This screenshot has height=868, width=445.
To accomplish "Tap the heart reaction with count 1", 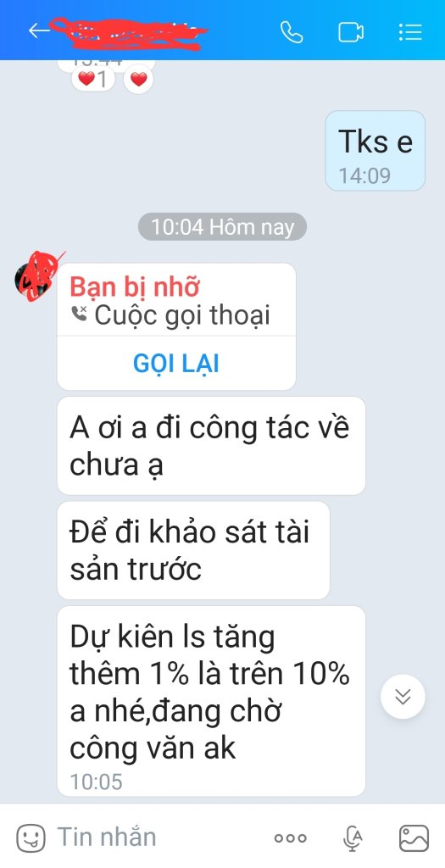I will pos(92,79).
